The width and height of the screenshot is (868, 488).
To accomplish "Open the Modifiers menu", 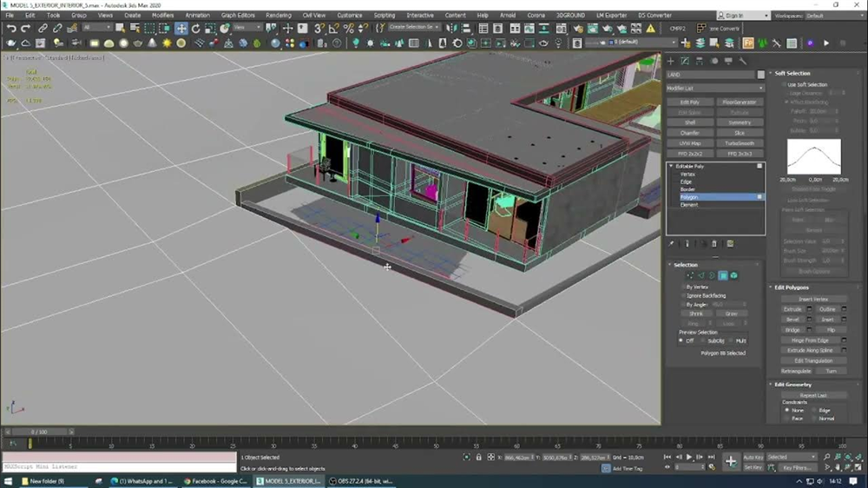I will [x=163, y=15].
